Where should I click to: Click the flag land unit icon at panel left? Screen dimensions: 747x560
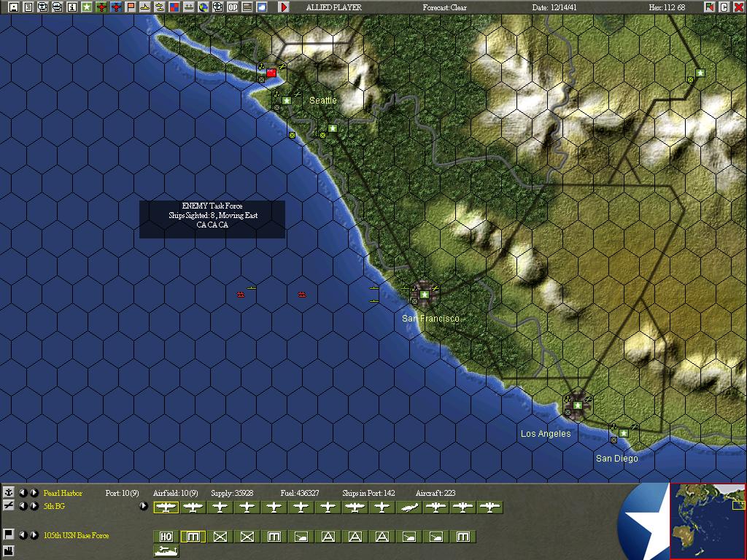8,534
